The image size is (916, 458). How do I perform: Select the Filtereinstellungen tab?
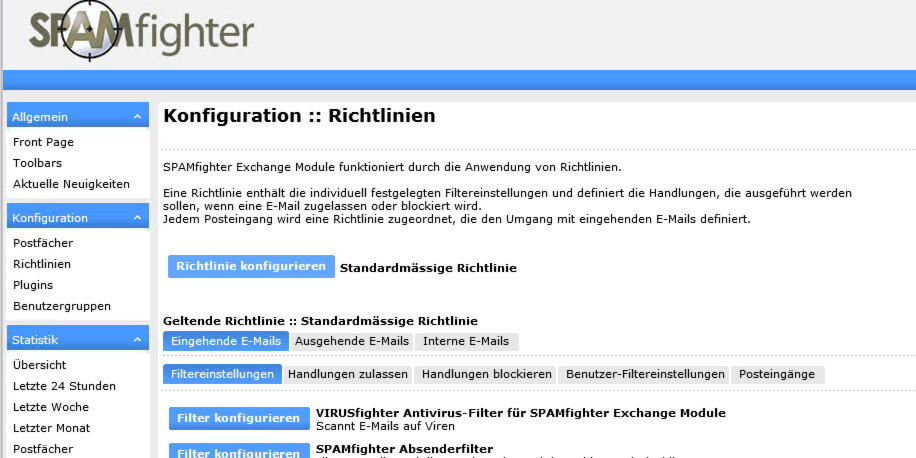click(222, 374)
